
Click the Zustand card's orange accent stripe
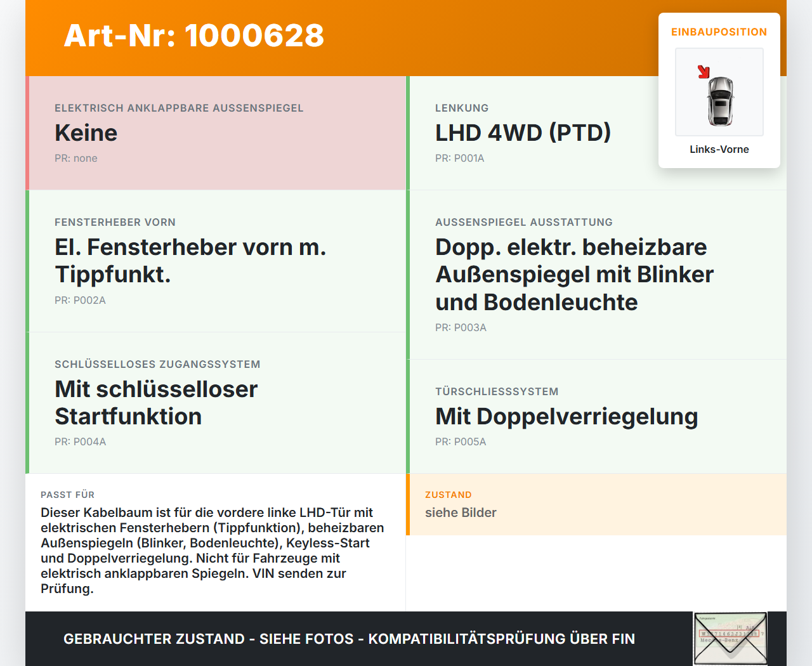point(409,504)
